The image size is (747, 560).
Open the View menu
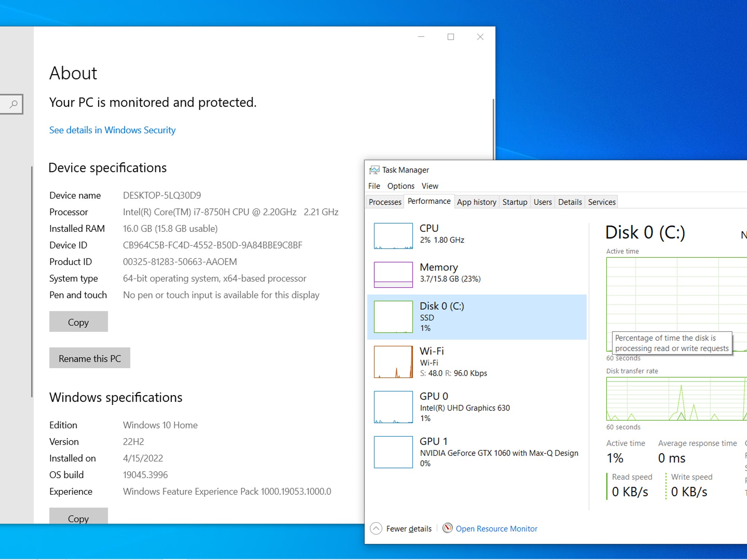point(430,186)
